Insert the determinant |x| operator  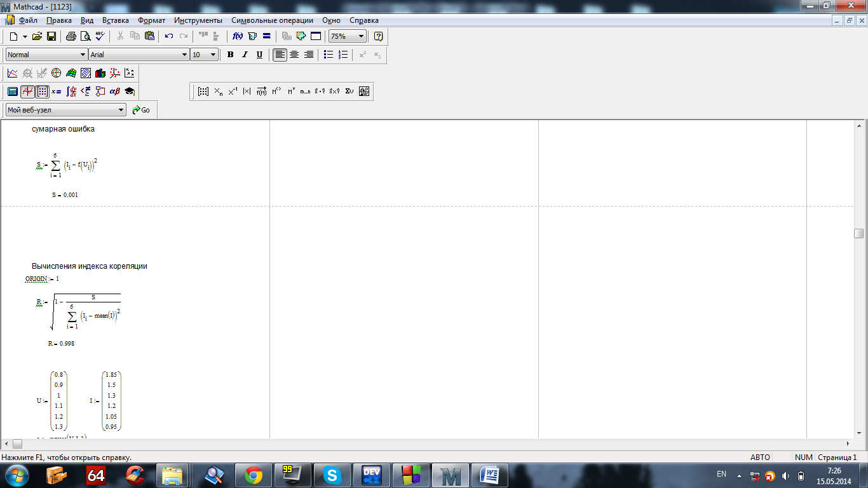pyautogui.click(x=247, y=91)
